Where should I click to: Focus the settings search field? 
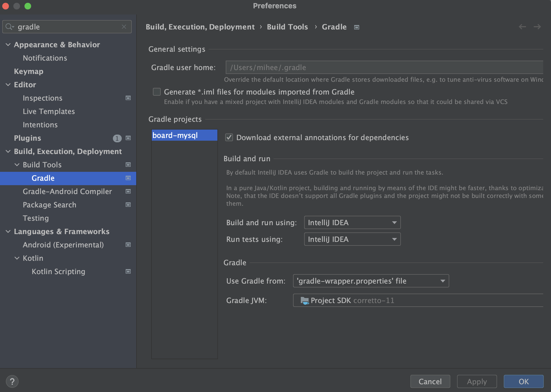click(67, 27)
